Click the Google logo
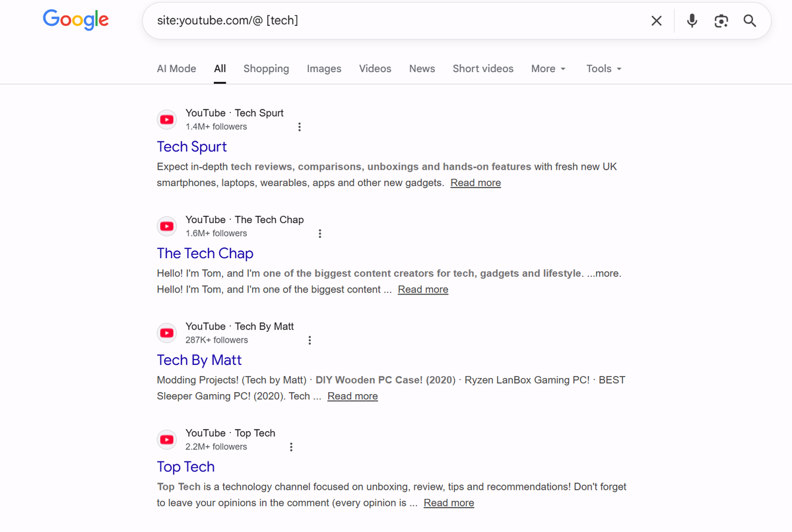This screenshot has width=792, height=532. pos(76,20)
